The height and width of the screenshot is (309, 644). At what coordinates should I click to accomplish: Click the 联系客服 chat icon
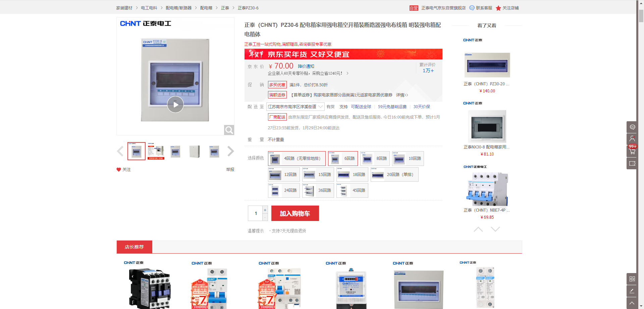coord(472,8)
